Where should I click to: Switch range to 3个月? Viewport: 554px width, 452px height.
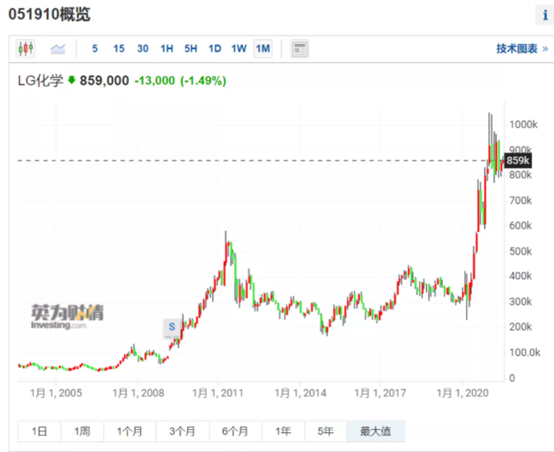click(182, 431)
